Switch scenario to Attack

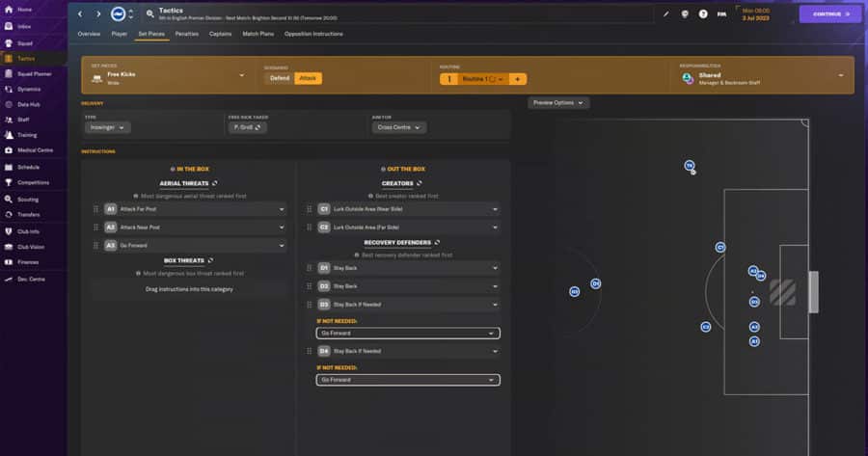308,79
